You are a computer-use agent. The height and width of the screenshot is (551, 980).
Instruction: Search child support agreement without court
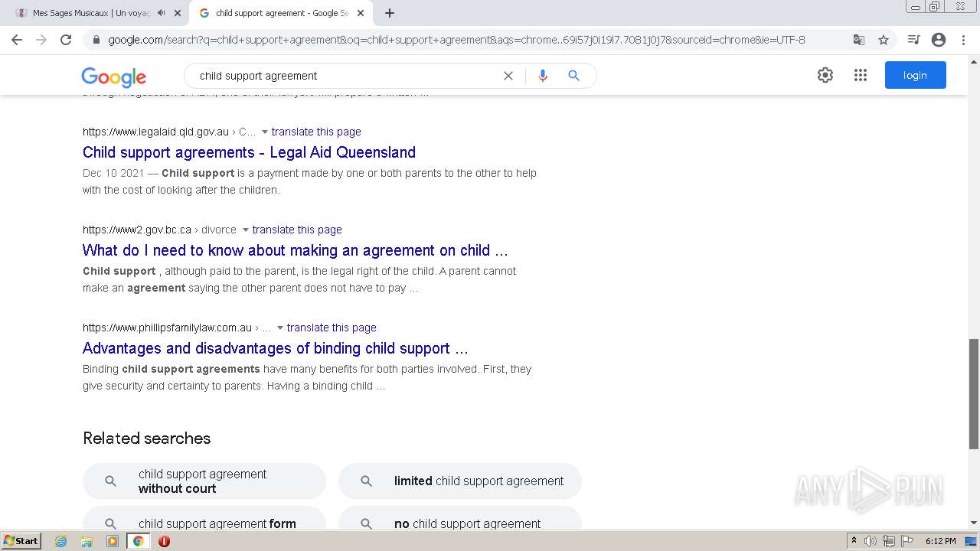coord(204,481)
